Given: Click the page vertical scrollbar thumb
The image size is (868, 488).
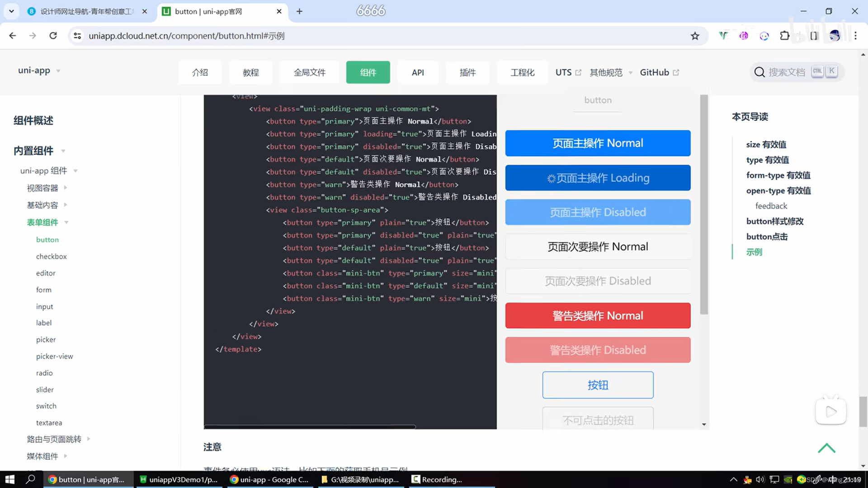Looking at the screenshot, I should (x=863, y=411).
